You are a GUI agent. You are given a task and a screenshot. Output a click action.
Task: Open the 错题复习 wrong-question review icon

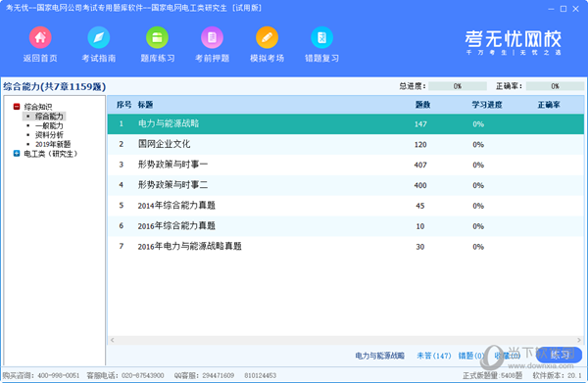pyautogui.click(x=321, y=37)
